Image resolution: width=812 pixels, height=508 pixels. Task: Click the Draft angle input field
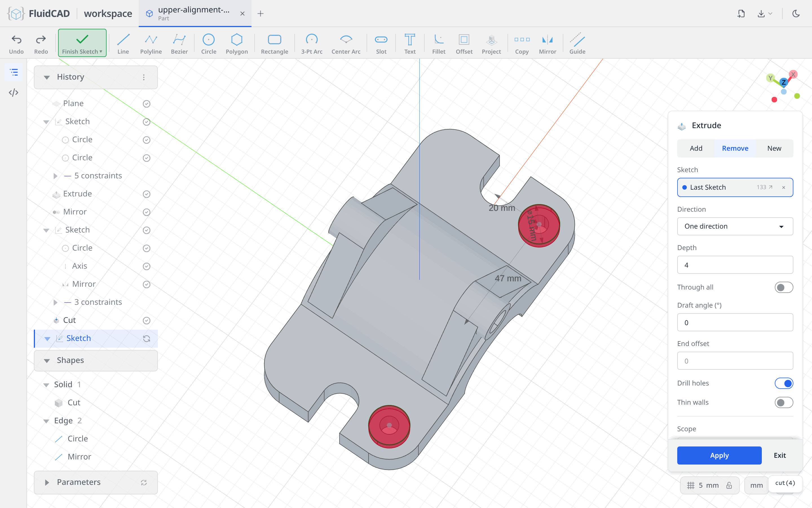[x=735, y=323]
